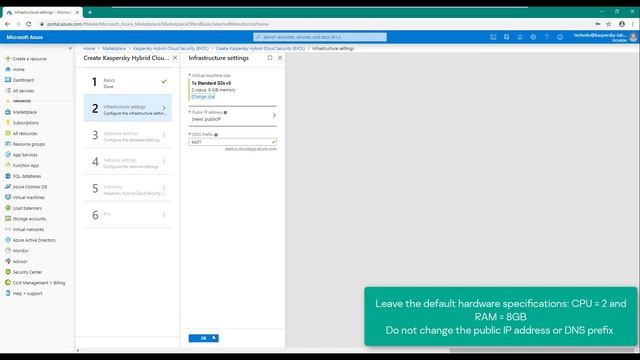
Task: Go to Create Kaspersky Hybrid Cloud Security breadcrumb
Action: coord(260,48)
